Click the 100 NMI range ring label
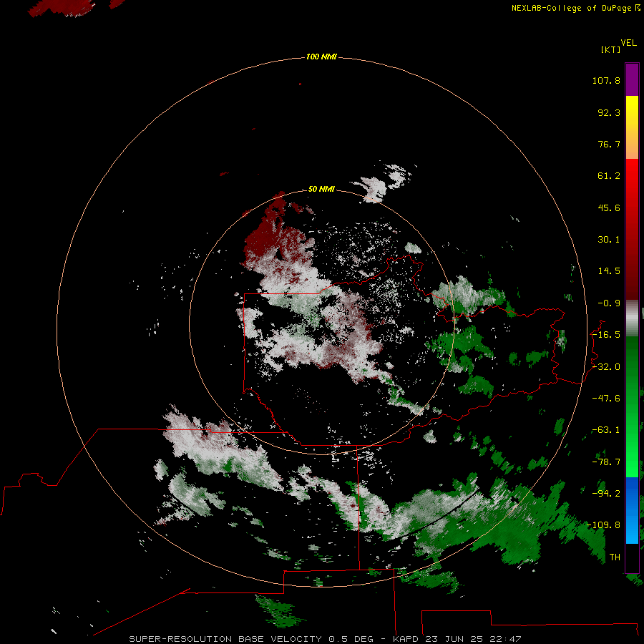 321,57
